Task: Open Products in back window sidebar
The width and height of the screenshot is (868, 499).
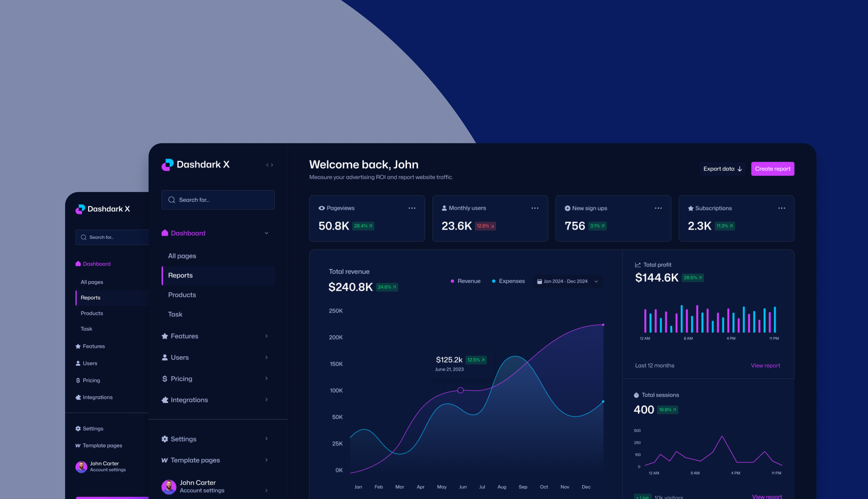Action: pos(92,313)
